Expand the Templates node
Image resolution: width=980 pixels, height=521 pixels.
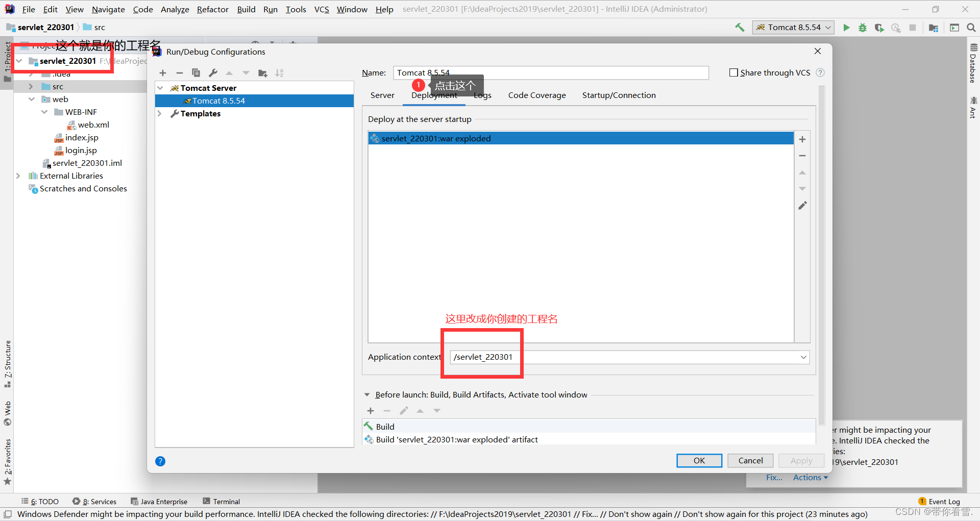(x=160, y=113)
